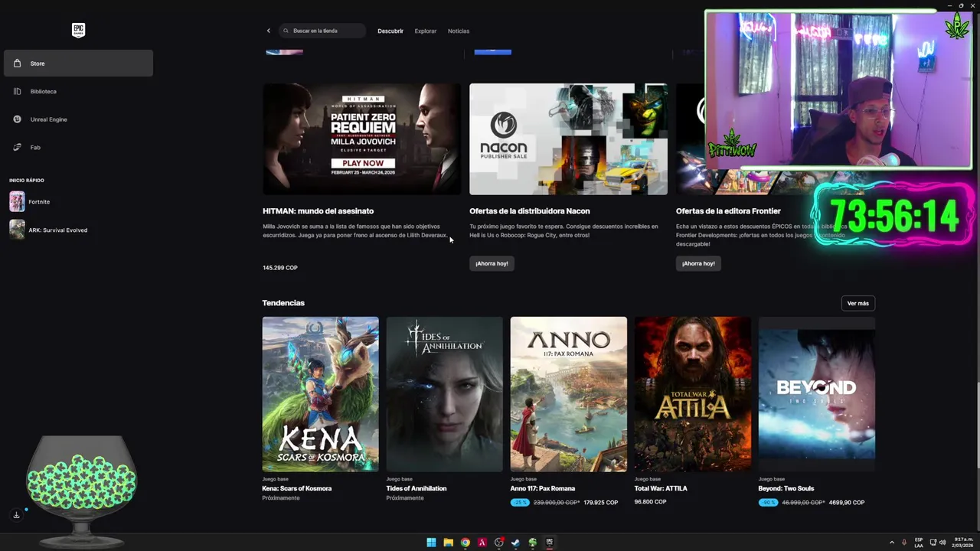Viewport: 980px width, 551px height.
Task: Focus the 'Buscar en la tienda' field
Action: (322, 31)
